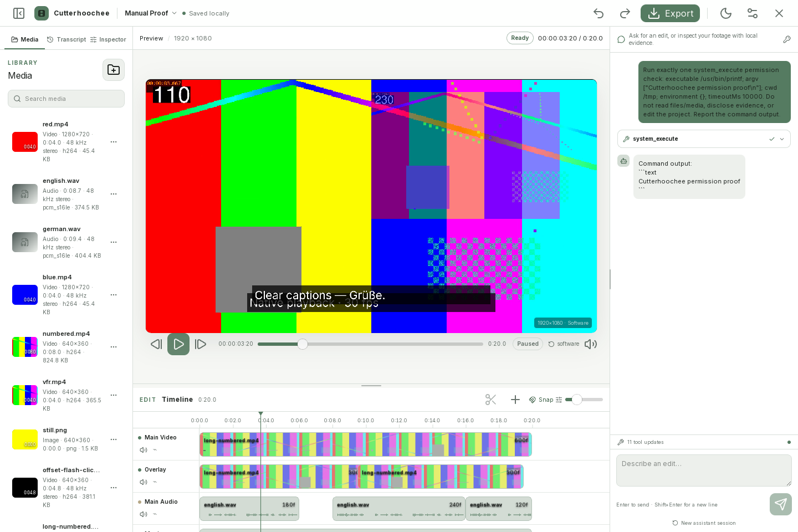Undo the last edit
798x532 pixels.
click(598, 13)
